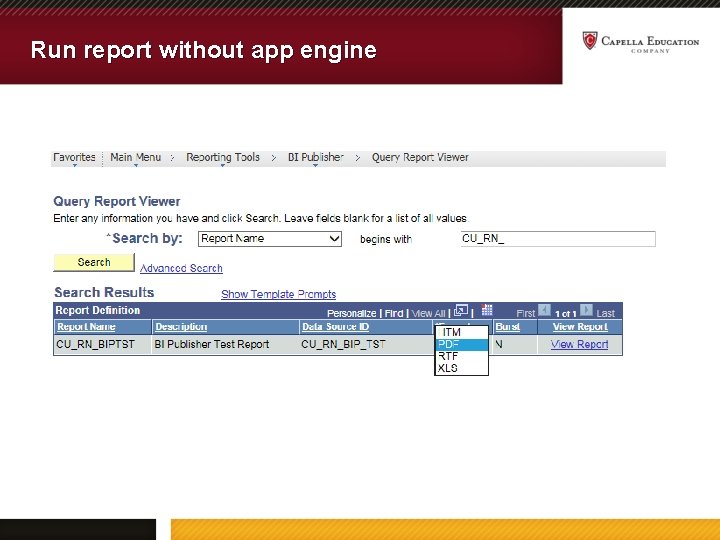Choose RTF in the format dropdown list

coord(461,356)
